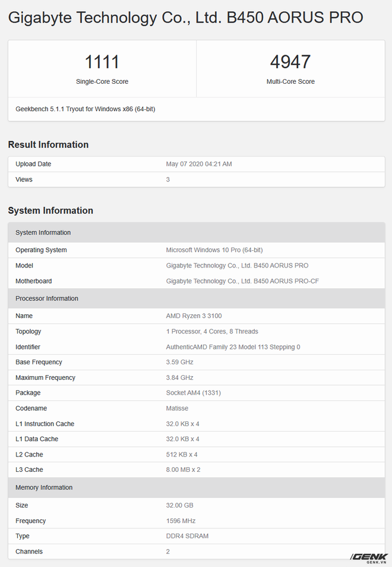Click the 'Codename' label

(31, 409)
